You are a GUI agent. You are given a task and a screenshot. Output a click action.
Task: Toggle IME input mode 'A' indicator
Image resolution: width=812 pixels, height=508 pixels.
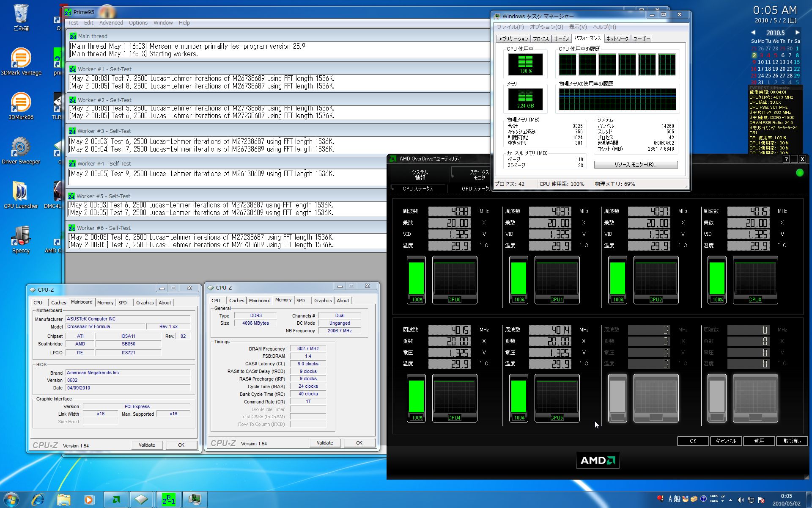pos(670,499)
